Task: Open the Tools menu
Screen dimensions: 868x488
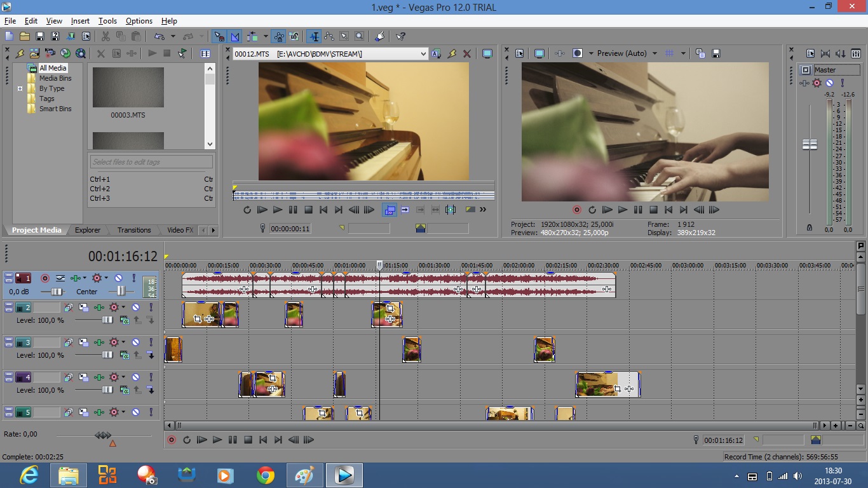Action: [107, 21]
